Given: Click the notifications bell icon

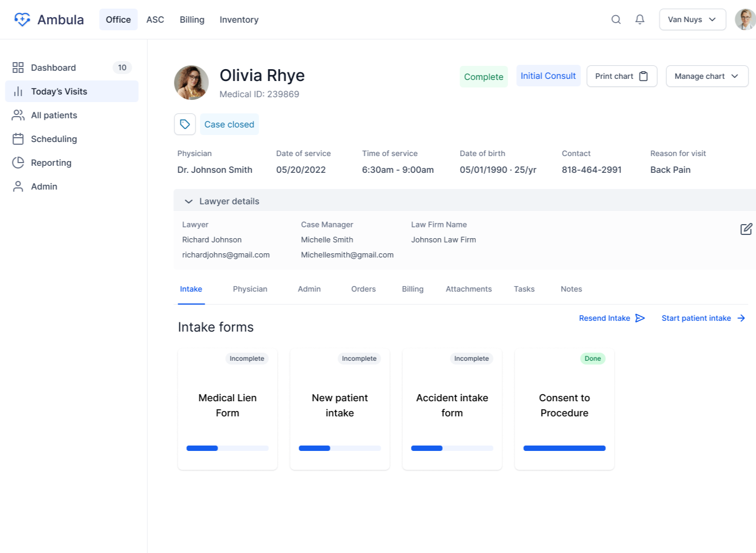Looking at the screenshot, I should (639, 19).
